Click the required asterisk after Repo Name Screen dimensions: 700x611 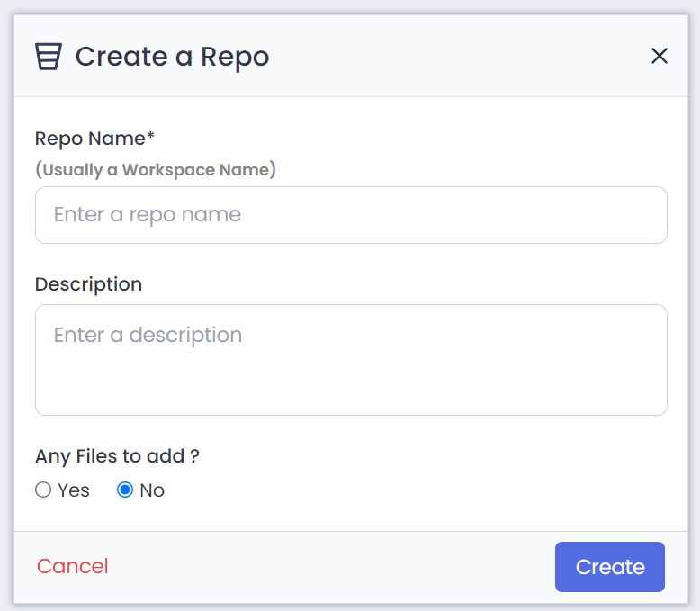pos(151,137)
